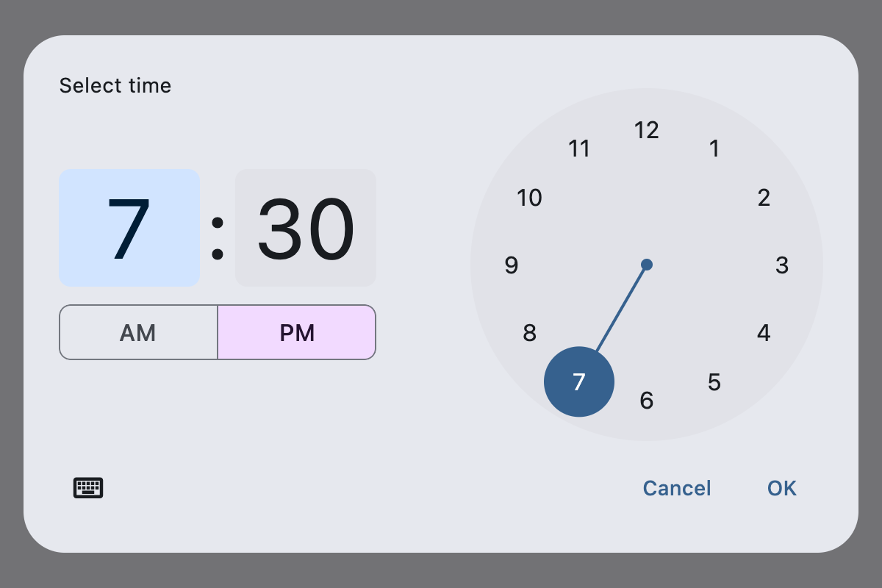Click the Select time dialog title
Viewport: 882px width, 588px height.
coord(115,85)
